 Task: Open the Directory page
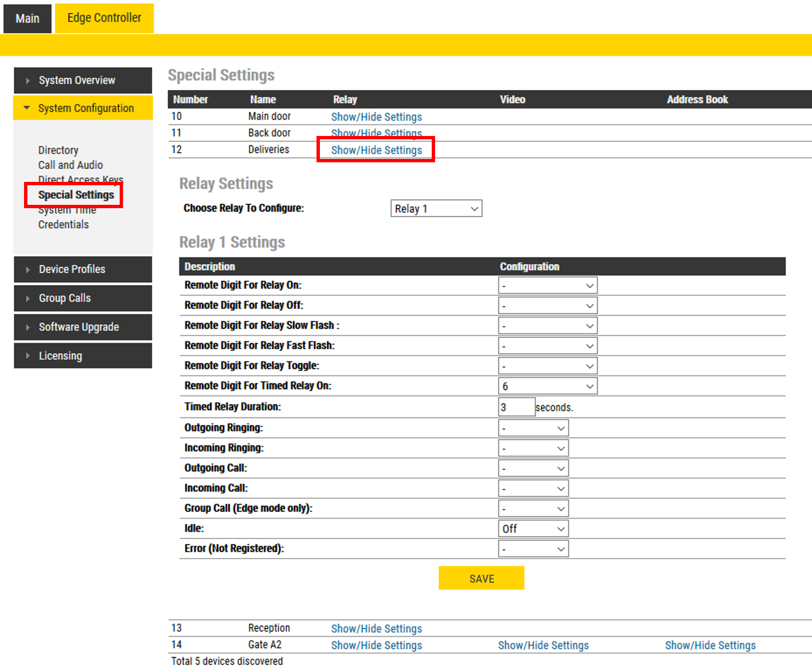[x=58, y=150]
